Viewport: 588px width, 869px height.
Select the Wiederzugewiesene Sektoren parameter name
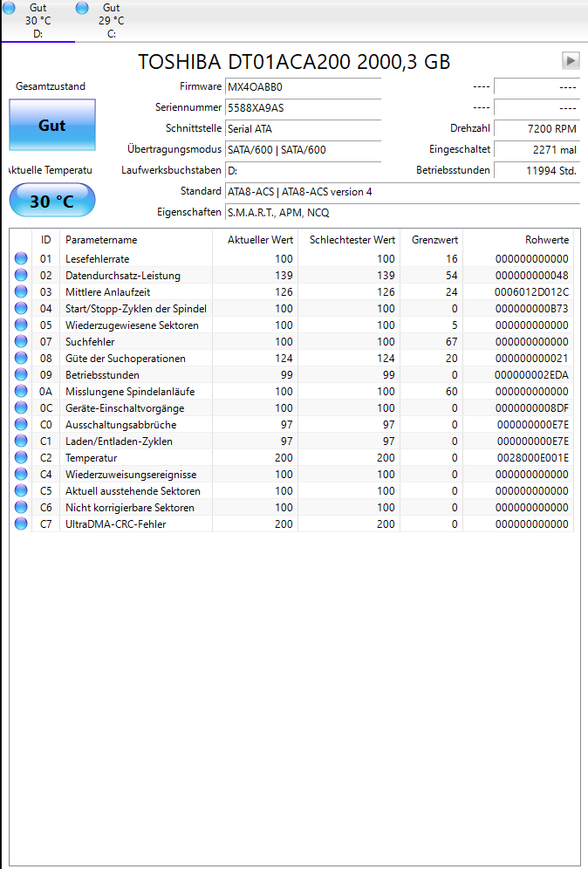point(132,325)
